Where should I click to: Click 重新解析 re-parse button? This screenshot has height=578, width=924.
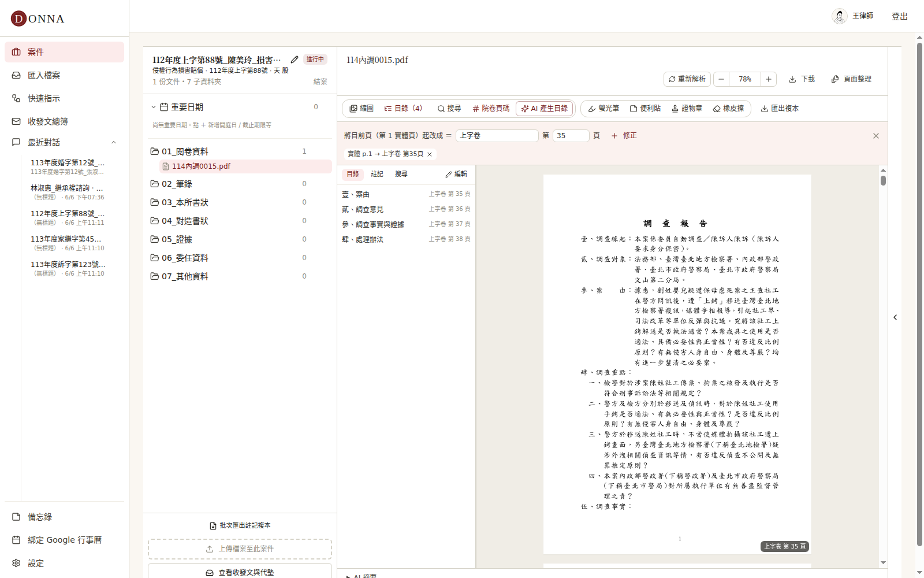coord(687,79)
